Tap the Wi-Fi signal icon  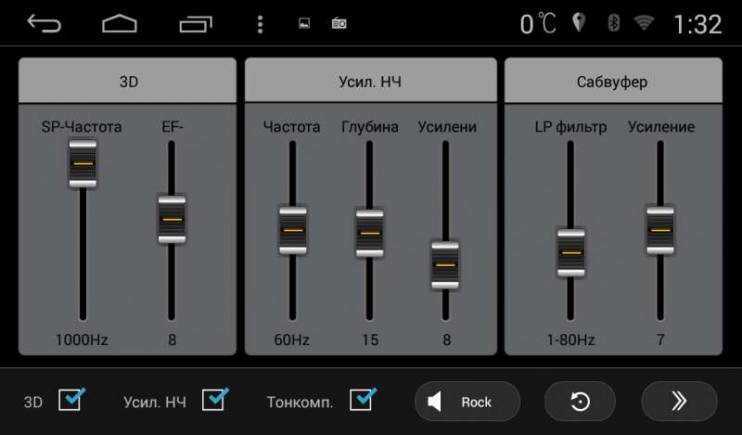[644, 22]
